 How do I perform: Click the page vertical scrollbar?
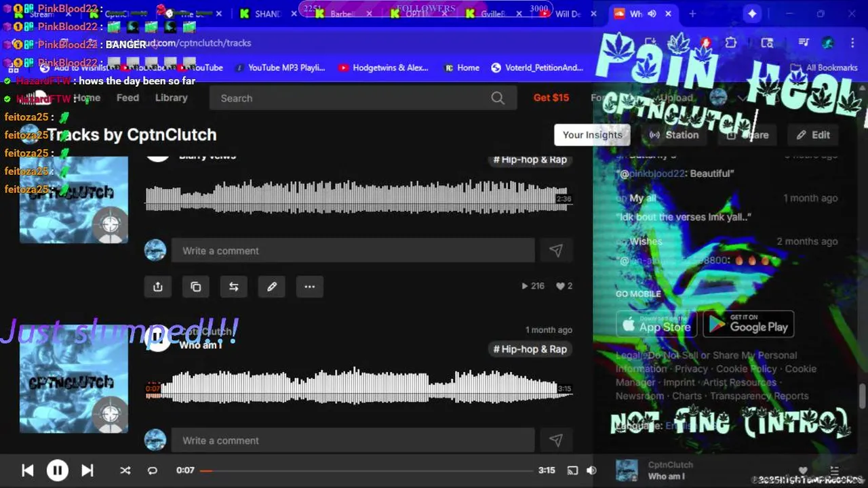[x=863, y=396]
